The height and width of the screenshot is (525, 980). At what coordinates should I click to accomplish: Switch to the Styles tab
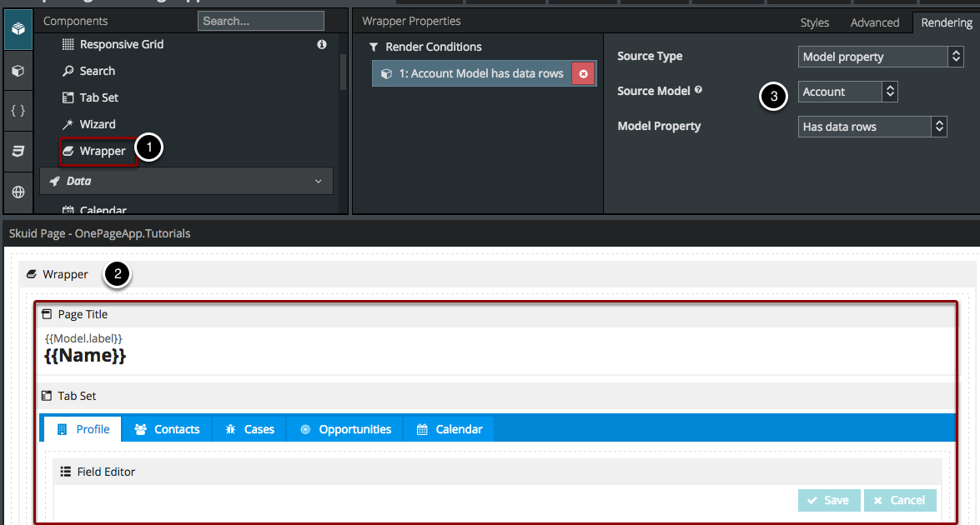click(814, 22)
